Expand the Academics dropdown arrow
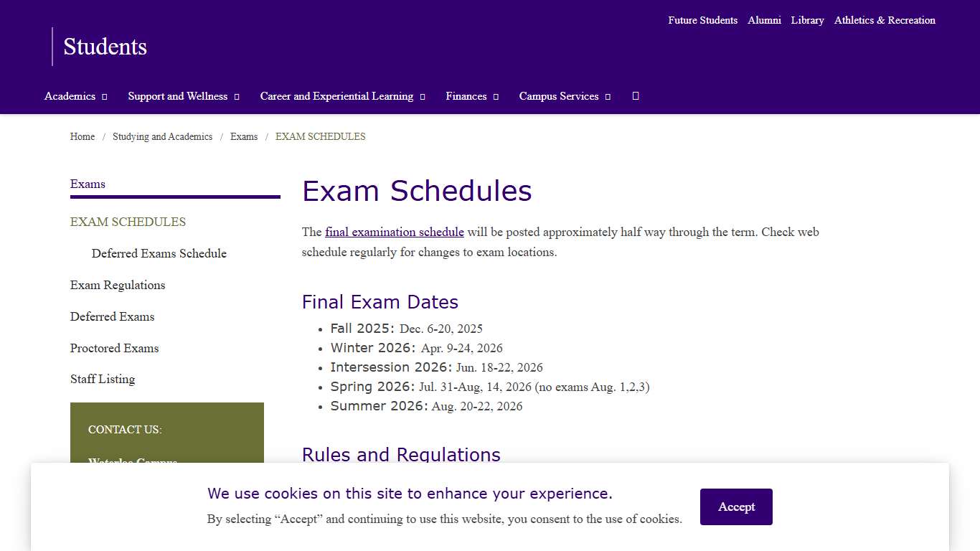 coord(105,96)
